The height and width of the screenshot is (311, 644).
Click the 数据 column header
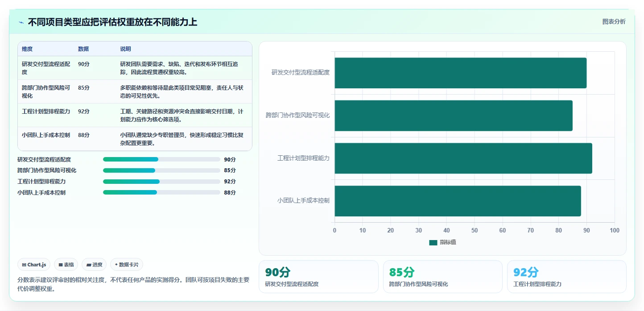83,49
